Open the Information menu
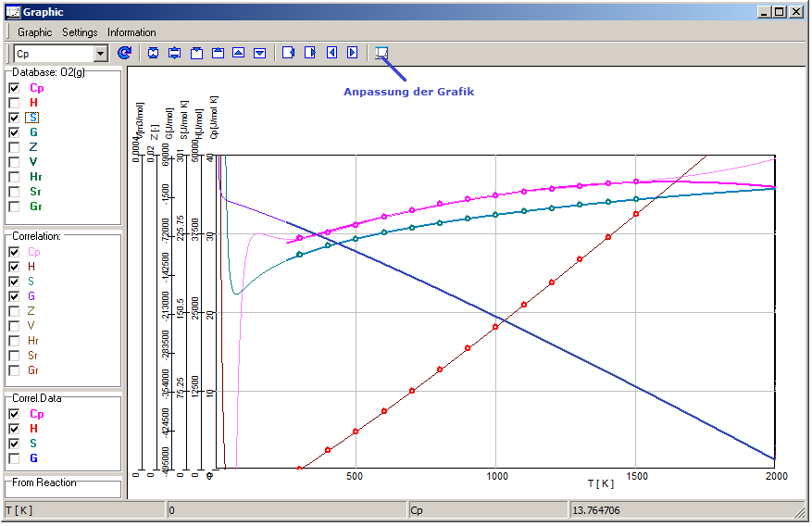Image resolution: width=812 pixels, height=526 pixels. click(131, 32)
